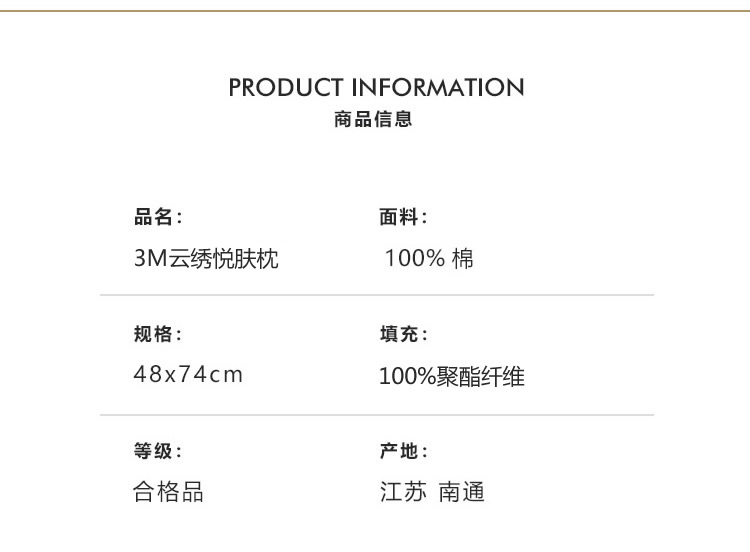Click divider line below 品名 row

377,295
